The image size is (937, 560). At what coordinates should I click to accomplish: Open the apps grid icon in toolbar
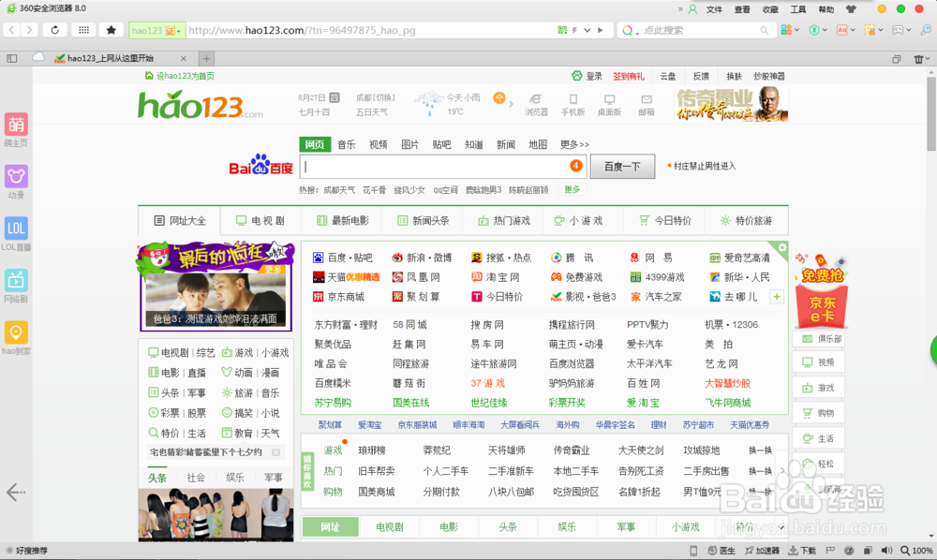click(x=83, y=30)
